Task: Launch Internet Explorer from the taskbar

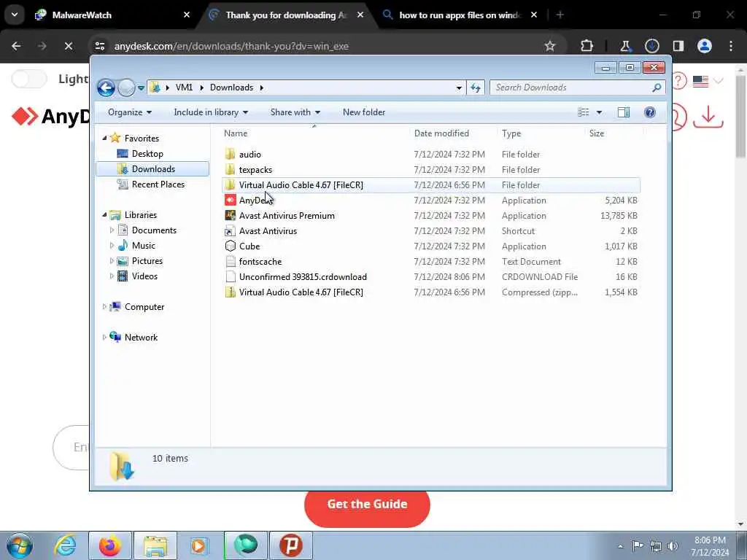Action: click(x=65, y=545)
